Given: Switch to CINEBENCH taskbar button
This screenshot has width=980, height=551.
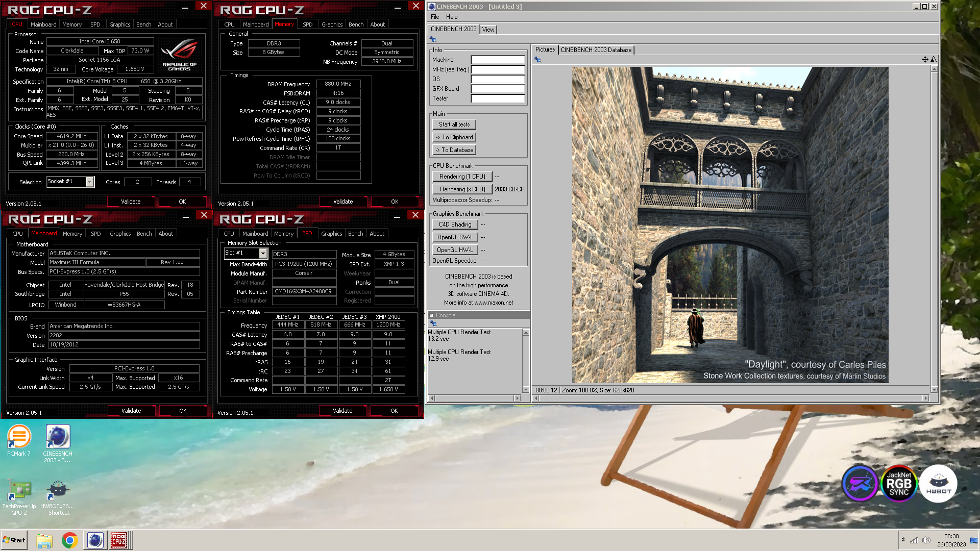Looking at the screenshot, I should tap(95, 540).
